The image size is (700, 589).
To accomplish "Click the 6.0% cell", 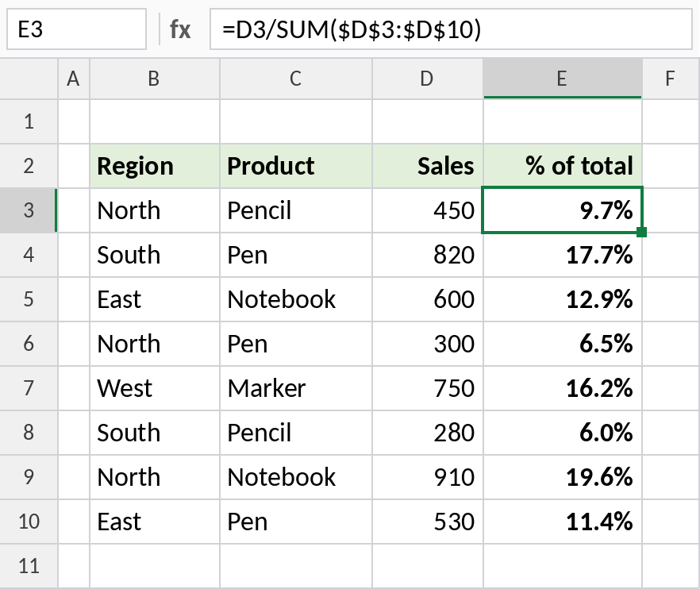I will click(x=563, y=433).
